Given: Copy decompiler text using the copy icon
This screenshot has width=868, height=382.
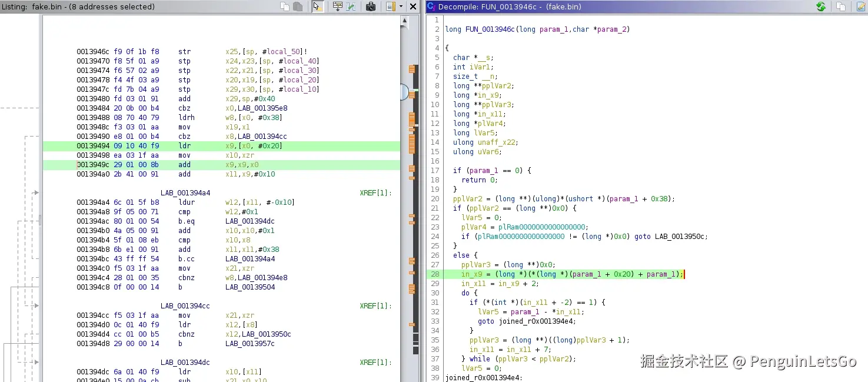Looking at the screenshot, I should [841, 6].
